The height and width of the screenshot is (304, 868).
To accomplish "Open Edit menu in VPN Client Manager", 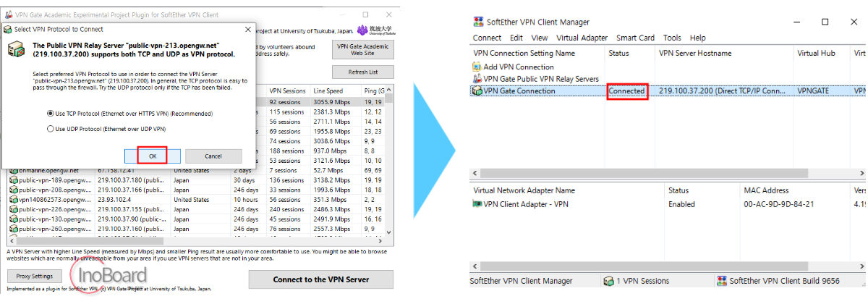I will coord(516,38).
